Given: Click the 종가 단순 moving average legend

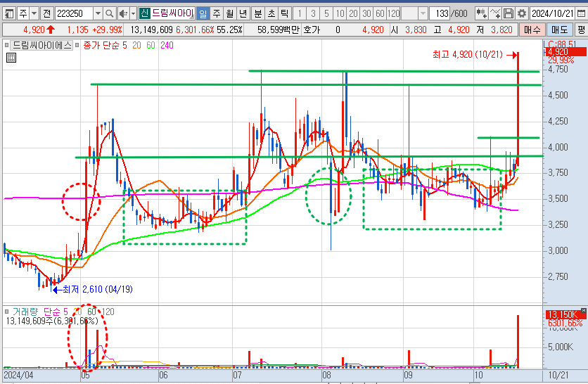Looking at the screenshot, I should coord(101,46).
